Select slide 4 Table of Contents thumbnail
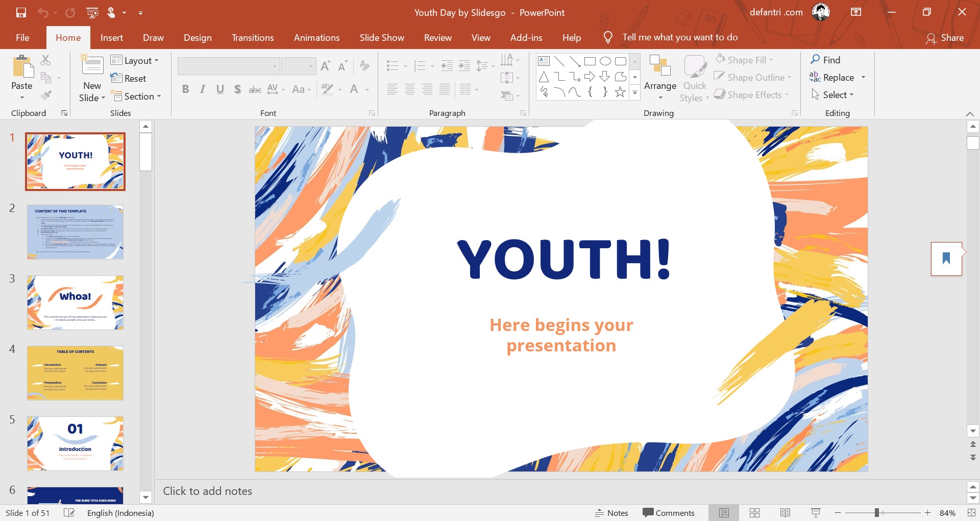This screenshot has width=980, height=521. coord(75,373)
